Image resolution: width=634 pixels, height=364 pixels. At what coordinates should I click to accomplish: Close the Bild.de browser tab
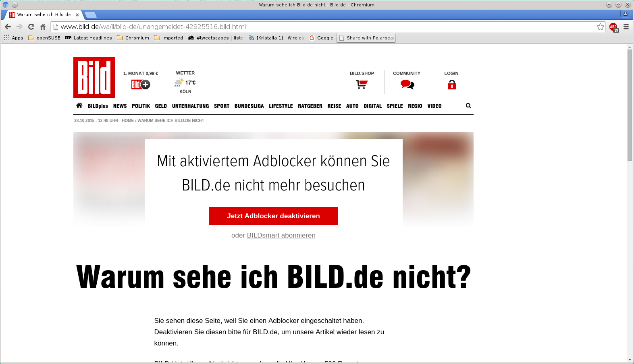point(77,14)
